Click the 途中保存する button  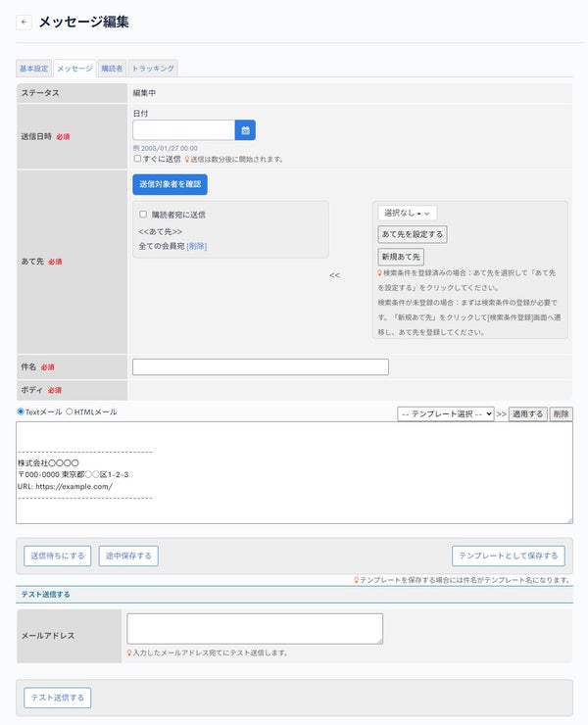click(x=128, y=556)
